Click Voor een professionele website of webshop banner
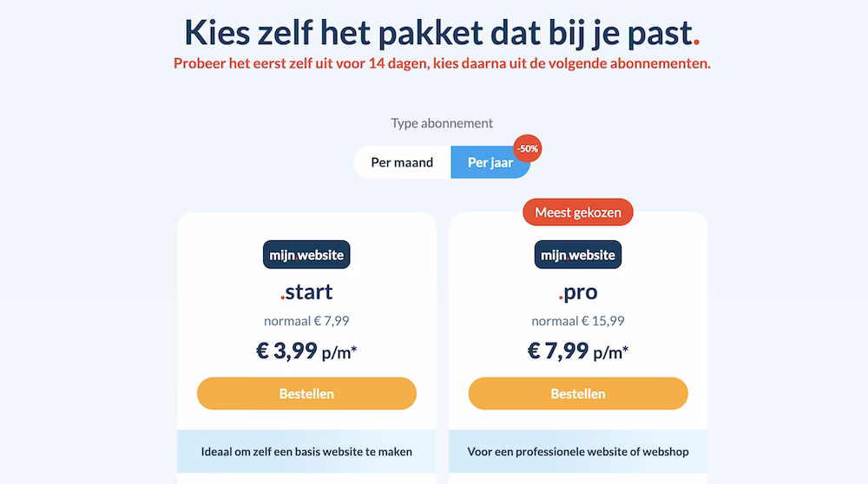Viewport: 868px width, 484px height. pyautogui.click(x=578, y=451)
